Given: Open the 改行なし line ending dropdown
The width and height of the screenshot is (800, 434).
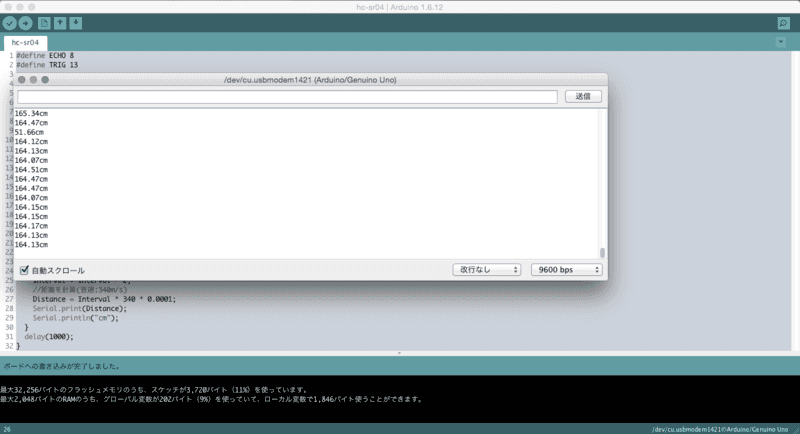Looking at the screenshot, I should (487, 270).
